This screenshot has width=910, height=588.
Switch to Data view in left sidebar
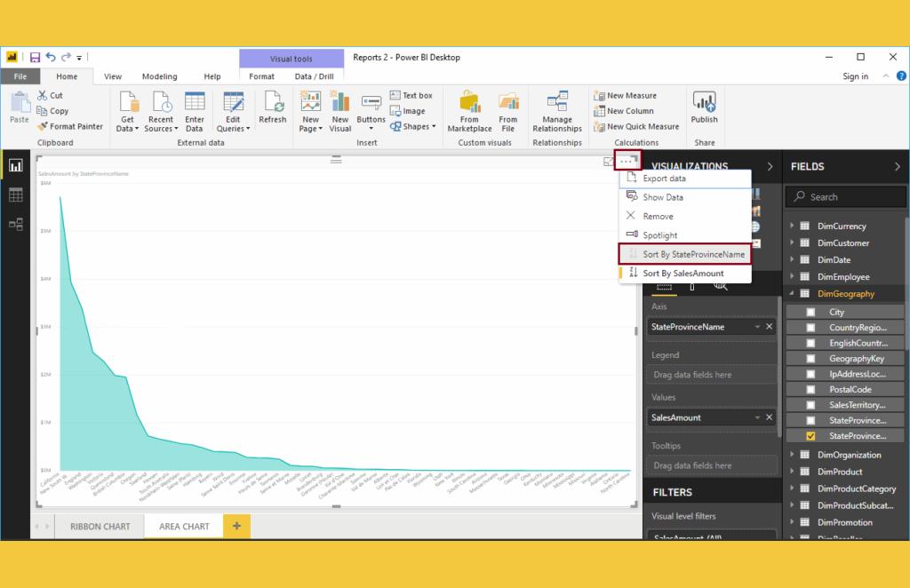coord(16,195)
